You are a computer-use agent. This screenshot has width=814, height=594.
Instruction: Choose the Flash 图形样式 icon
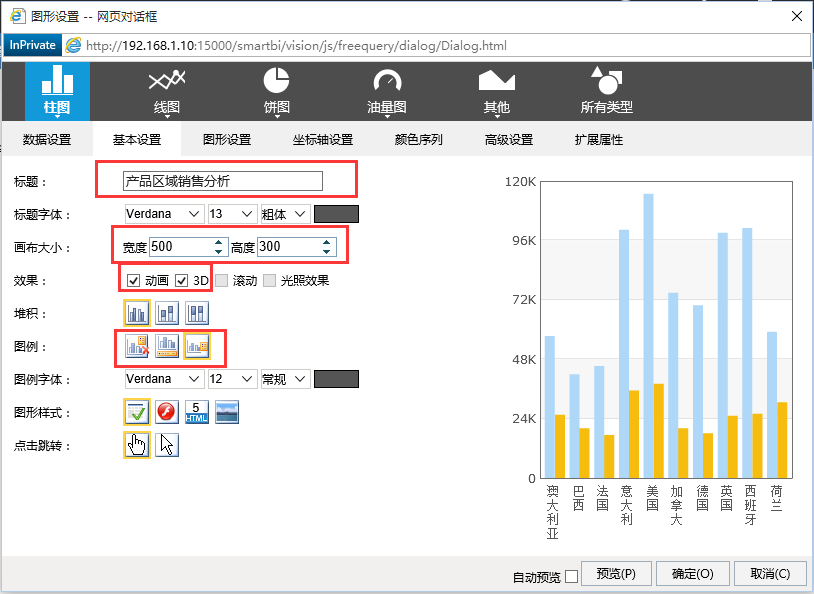click(x=167, y=412)
